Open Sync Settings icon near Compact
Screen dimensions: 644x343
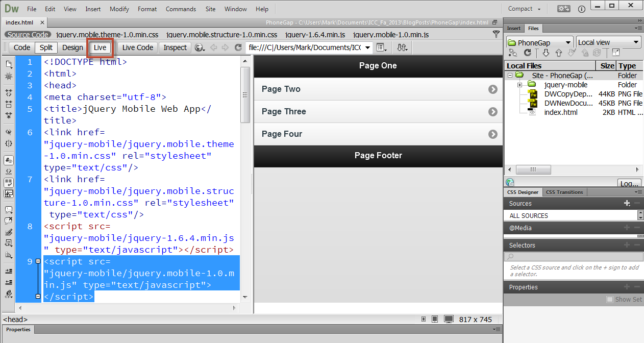pos(564,9)
